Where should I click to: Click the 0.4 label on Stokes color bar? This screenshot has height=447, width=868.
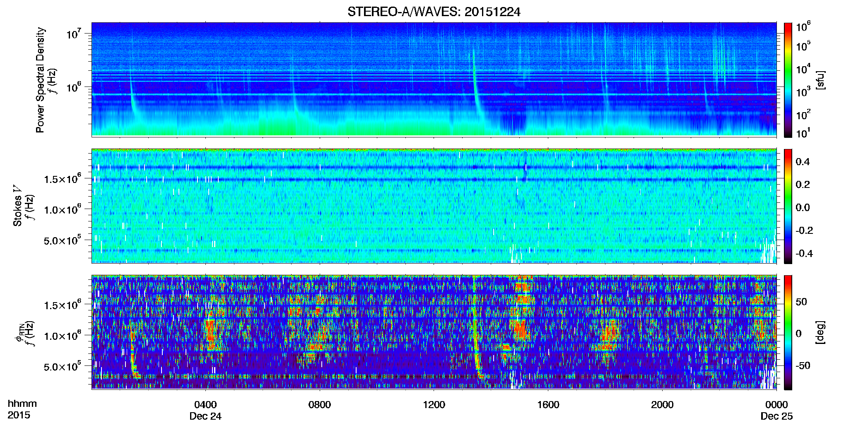coord(803,162)
